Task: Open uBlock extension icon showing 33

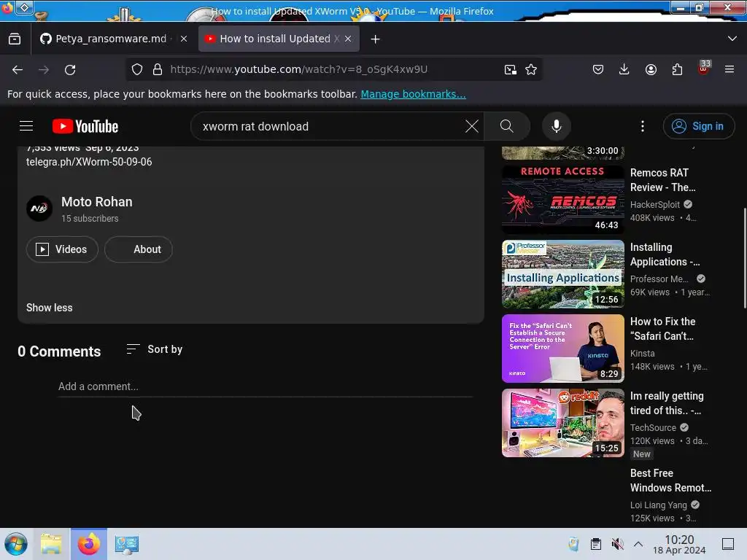Action: coord(704,68)
